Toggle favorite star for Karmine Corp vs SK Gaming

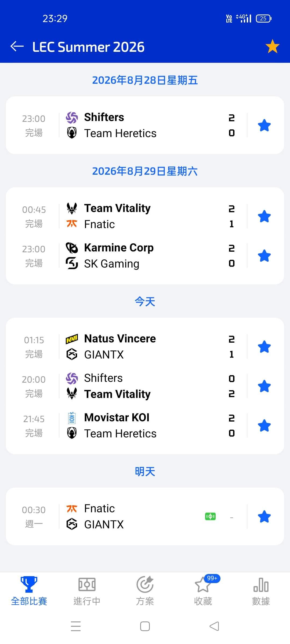coord(264,256)
